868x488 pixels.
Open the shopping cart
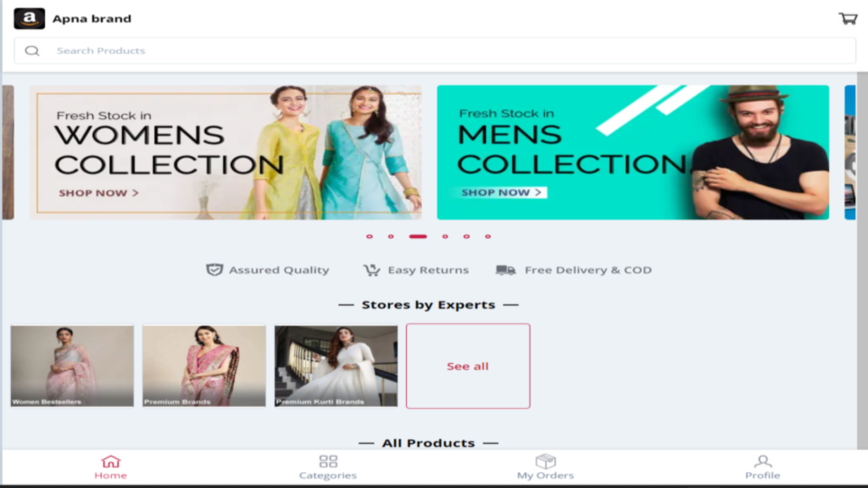849,19
